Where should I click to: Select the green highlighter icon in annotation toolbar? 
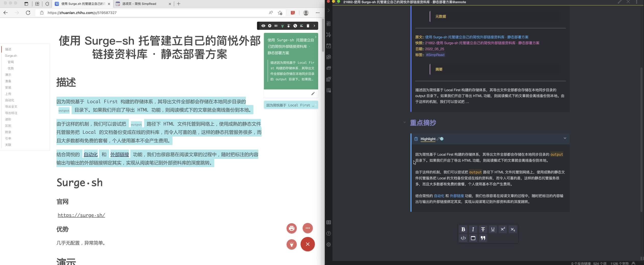pos(282,26)
